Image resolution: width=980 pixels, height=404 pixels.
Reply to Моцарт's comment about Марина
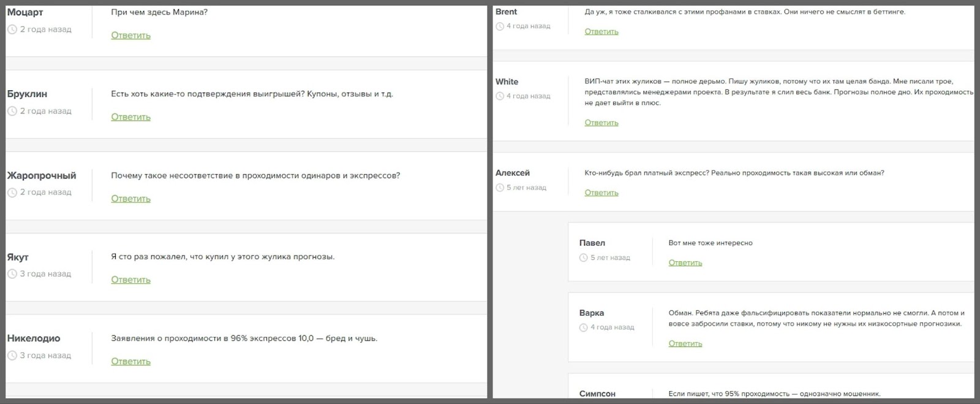pyautogui.click(x=130, y=36)
